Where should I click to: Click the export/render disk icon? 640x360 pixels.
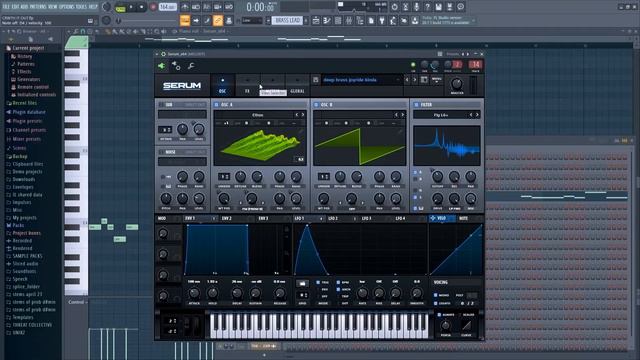point(449,7)
